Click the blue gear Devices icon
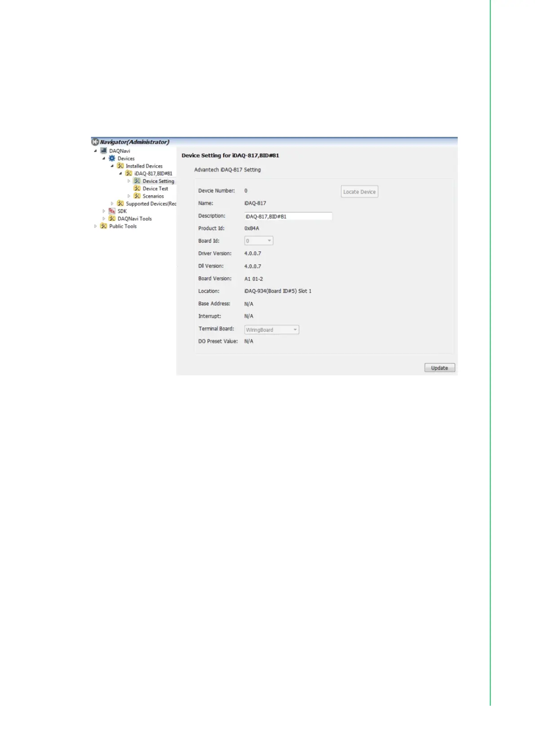The image size is (535, 756). [112, 158]
